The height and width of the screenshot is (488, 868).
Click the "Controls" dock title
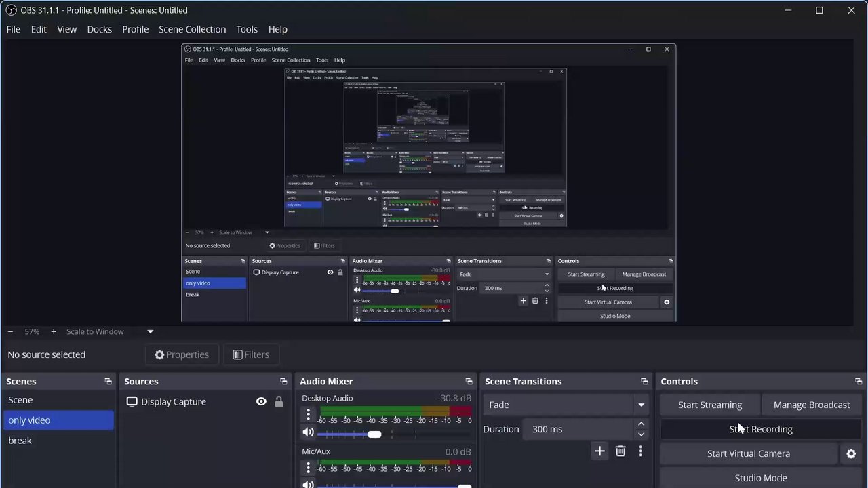point(679,382)
